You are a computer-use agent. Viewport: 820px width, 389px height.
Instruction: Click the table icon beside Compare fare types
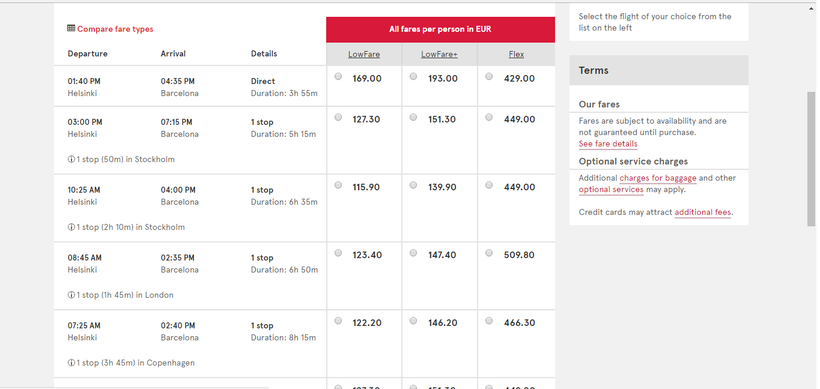tap(71, 28)
